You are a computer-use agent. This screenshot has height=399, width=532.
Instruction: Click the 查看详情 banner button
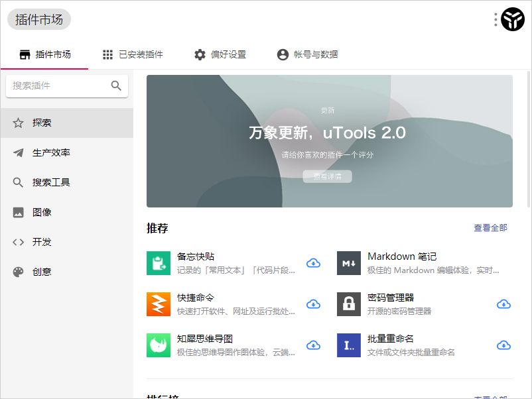tap(327, 177)
